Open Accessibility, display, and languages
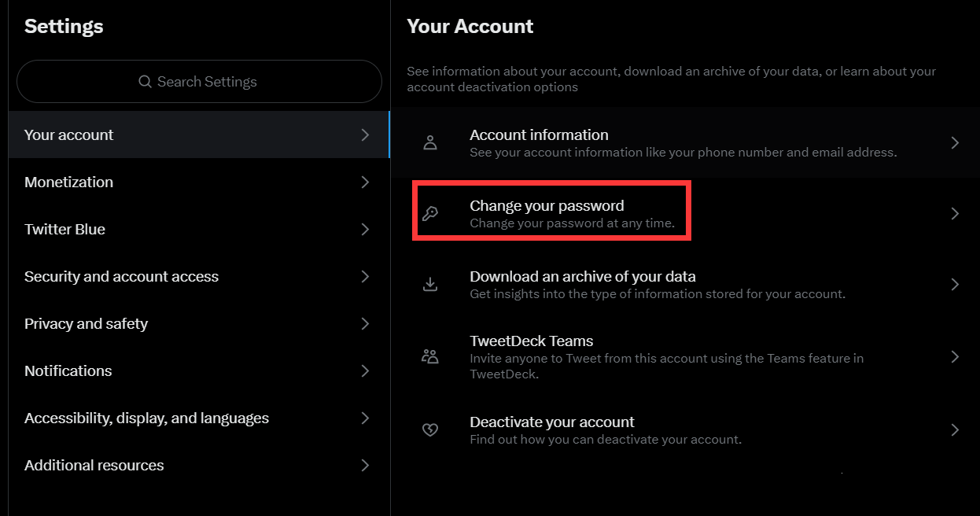Image resolution: width=980 pixels, height=516 pixels. (x=146, y=418)
